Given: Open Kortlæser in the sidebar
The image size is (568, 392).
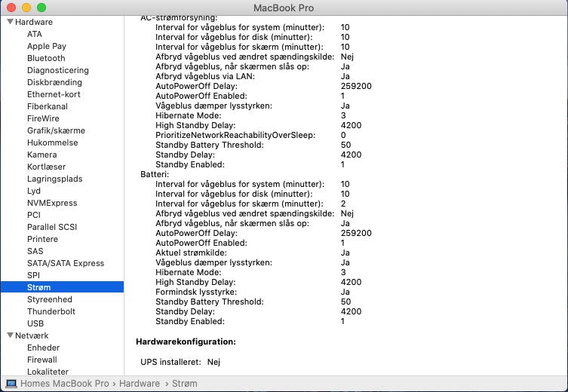Looking at the screenshot, I should [x=46, y=167].
